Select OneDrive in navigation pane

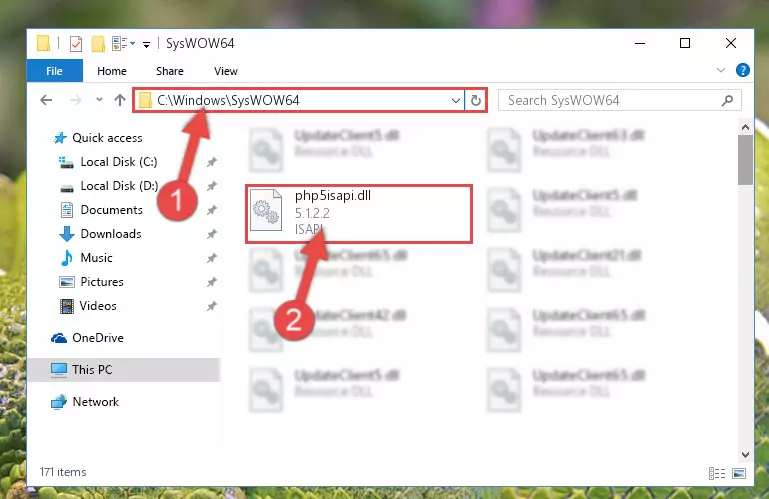coord(98,338)
